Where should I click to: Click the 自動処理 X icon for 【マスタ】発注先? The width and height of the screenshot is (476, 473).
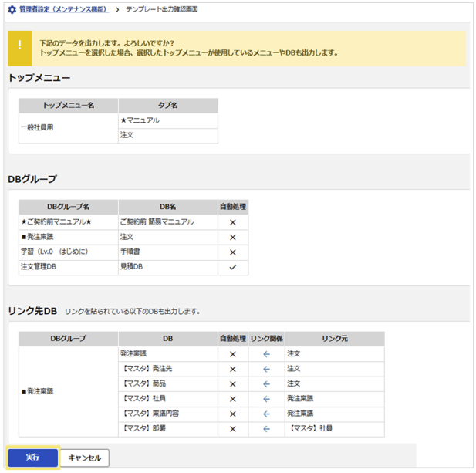coord(233,369)
